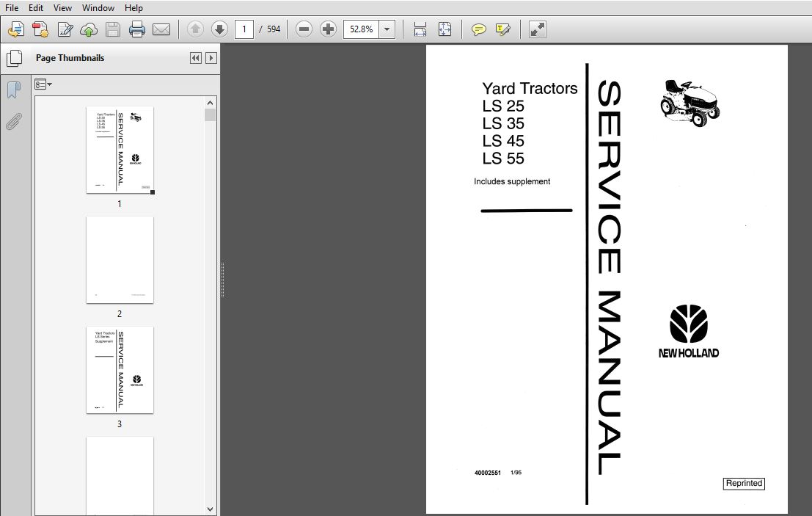The width and height of the screenshot is (812, 516).
Task: Open the zoom level dropdown arrow
Action: 387,29
